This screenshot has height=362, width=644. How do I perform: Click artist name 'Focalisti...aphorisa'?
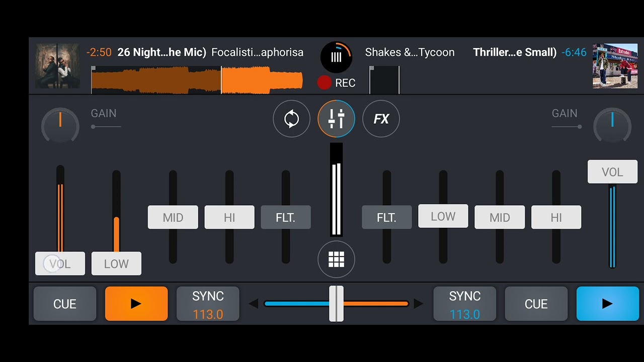pos(257,52)
